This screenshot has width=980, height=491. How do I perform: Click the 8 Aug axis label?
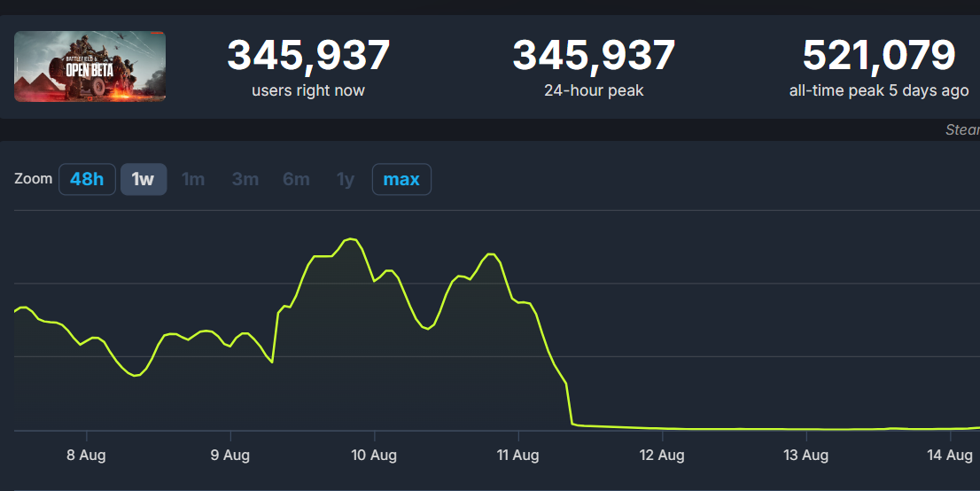(86, 455)
